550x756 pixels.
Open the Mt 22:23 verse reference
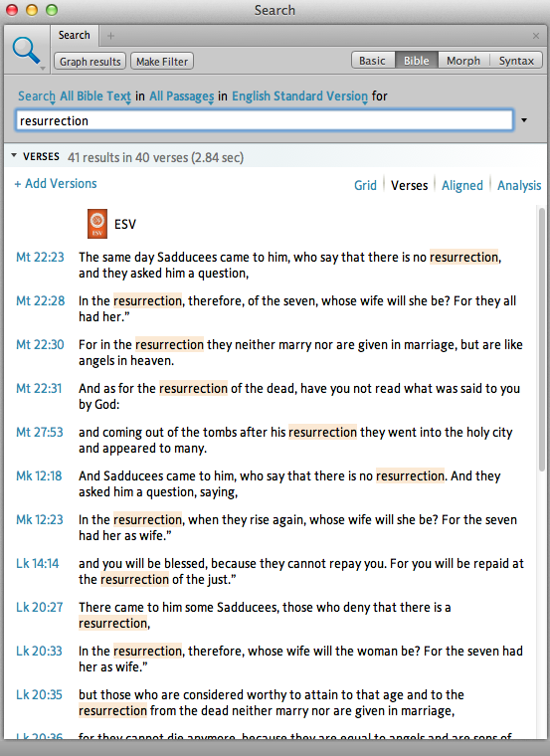pos(40,257)
